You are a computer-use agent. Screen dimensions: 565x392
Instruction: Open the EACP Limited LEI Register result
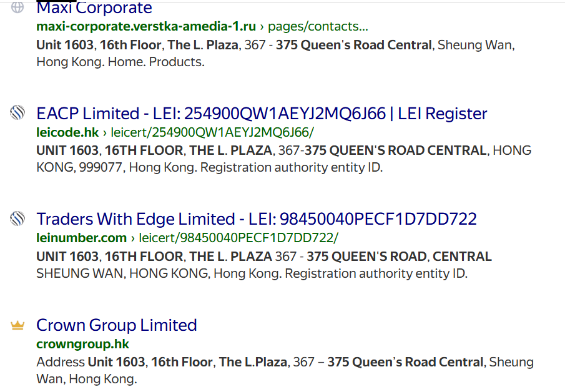[262, 114]
